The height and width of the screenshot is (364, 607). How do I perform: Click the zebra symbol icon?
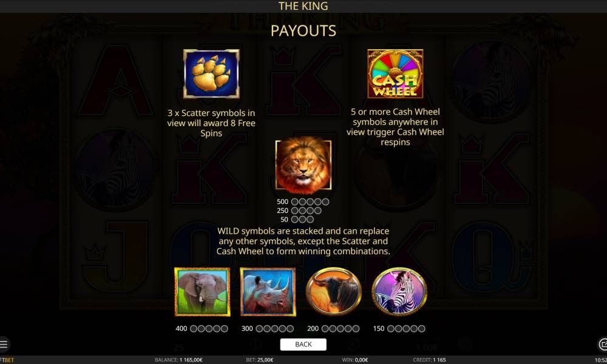tap(399, 292)
